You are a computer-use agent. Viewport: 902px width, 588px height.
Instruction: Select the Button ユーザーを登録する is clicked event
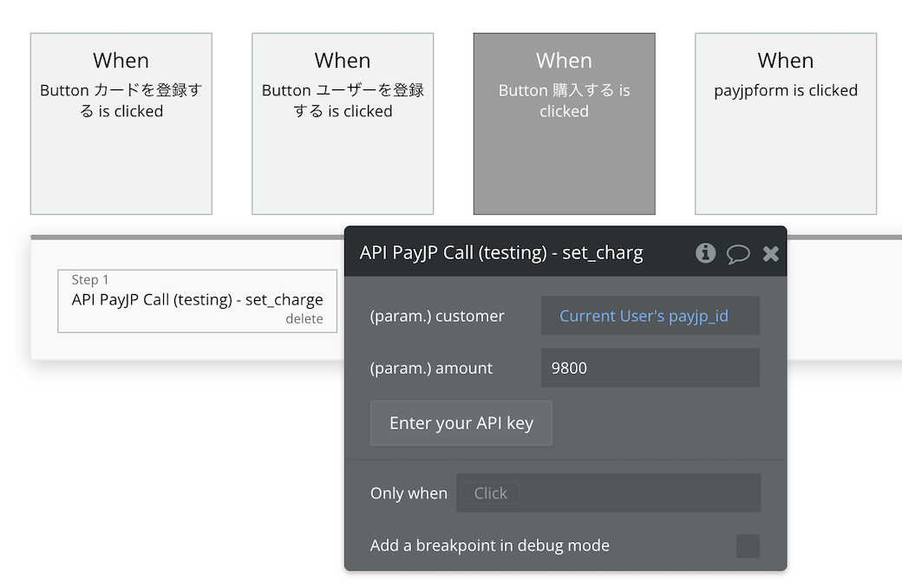[x=343, y=124]
